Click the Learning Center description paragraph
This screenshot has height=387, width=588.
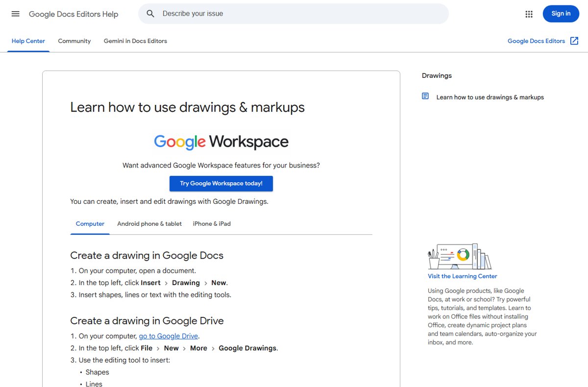pos(483,316)
